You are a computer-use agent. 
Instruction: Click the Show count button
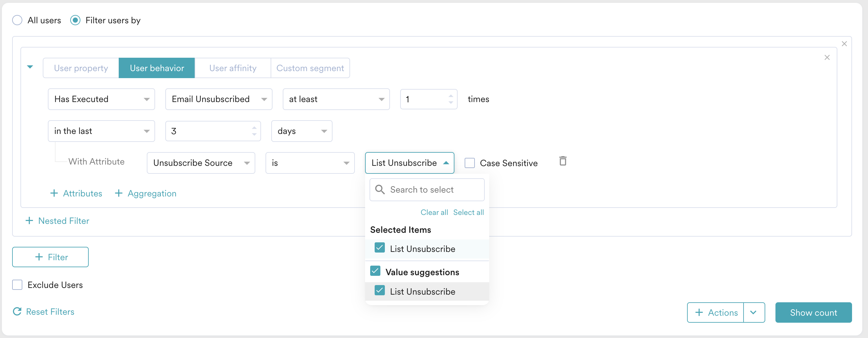(813, 312)
